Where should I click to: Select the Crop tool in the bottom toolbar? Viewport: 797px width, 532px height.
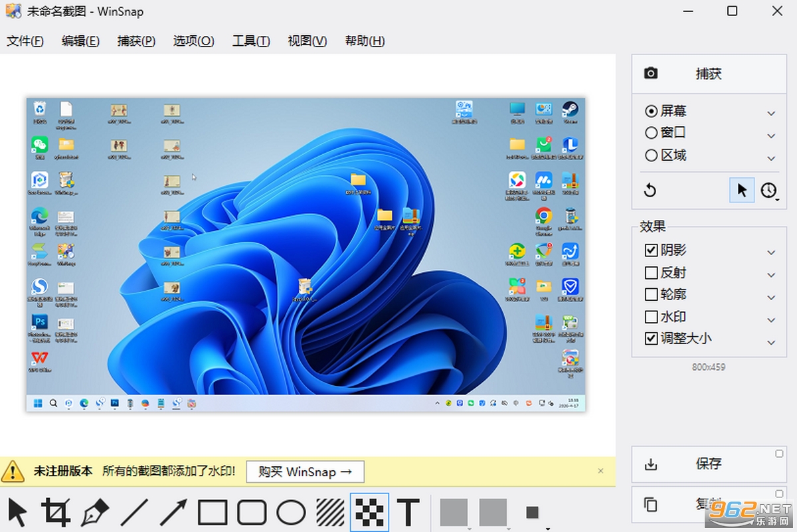pos(56,513)
